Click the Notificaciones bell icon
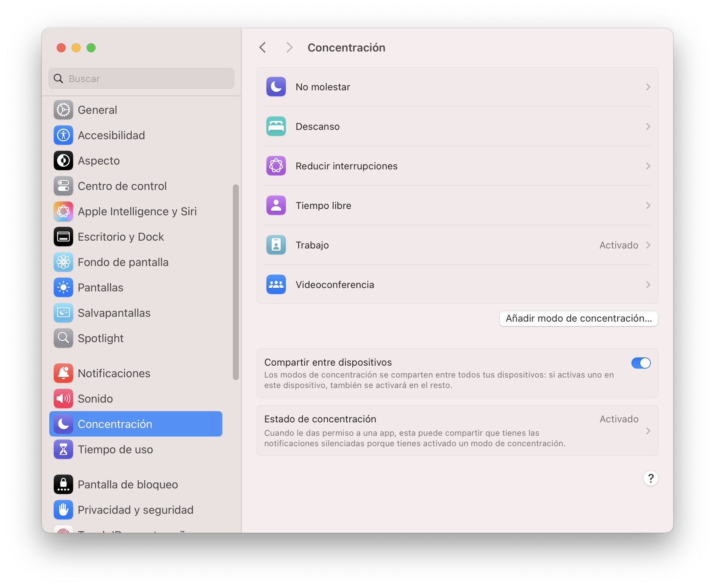 coord(63,373)
